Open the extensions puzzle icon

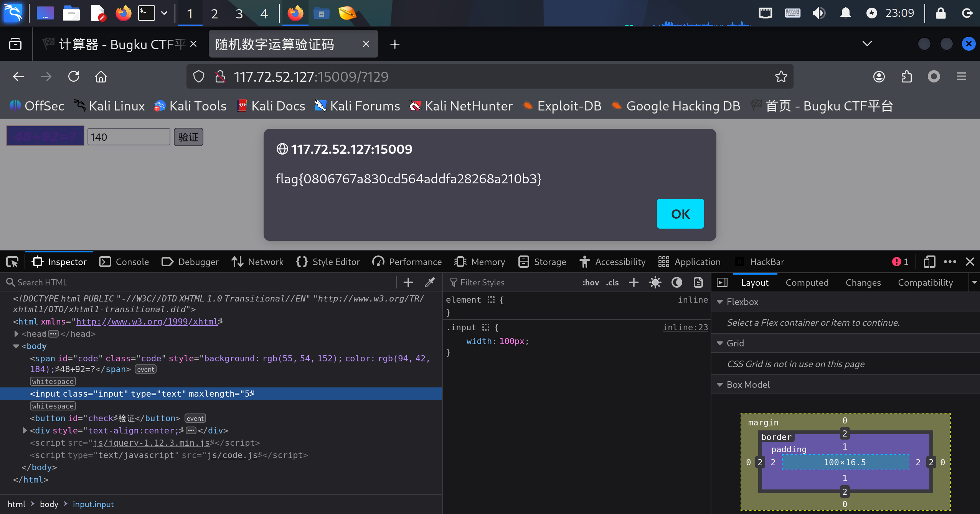[906, 77]
